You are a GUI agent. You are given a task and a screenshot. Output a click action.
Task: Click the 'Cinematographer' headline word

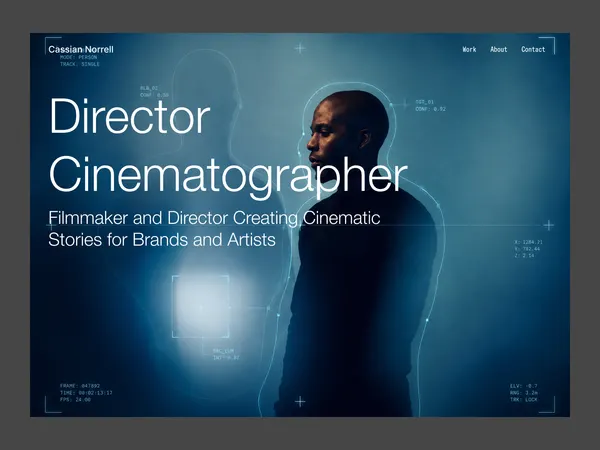click(228, 176)
